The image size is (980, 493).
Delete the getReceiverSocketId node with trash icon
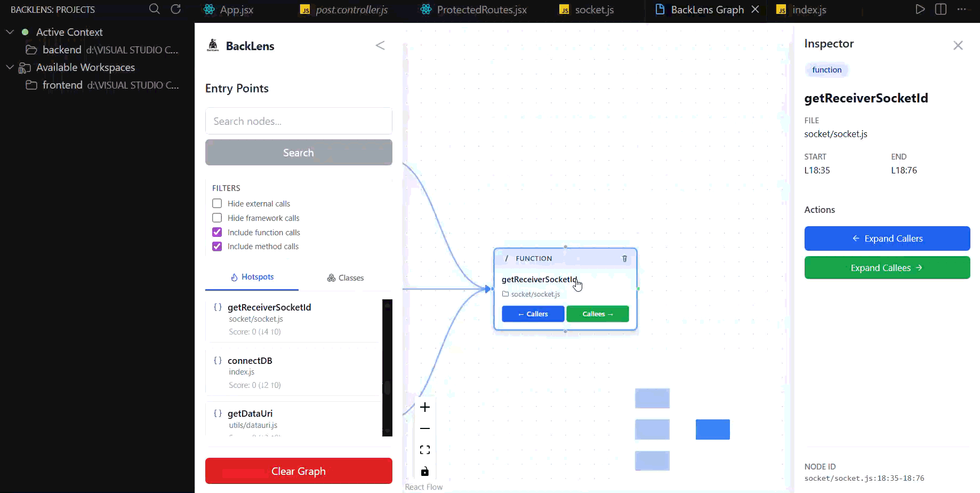click(624, 258)
